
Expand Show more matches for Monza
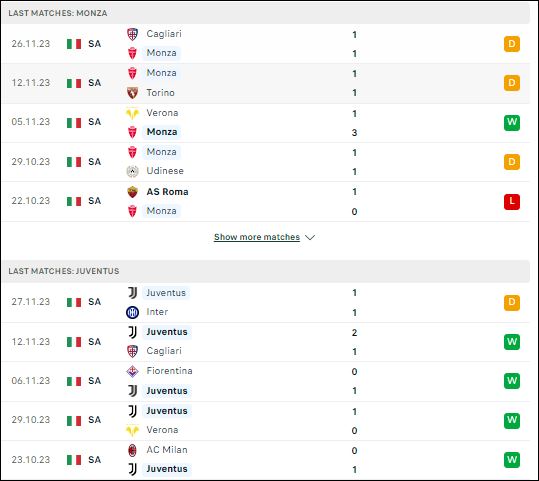[257, 237]
